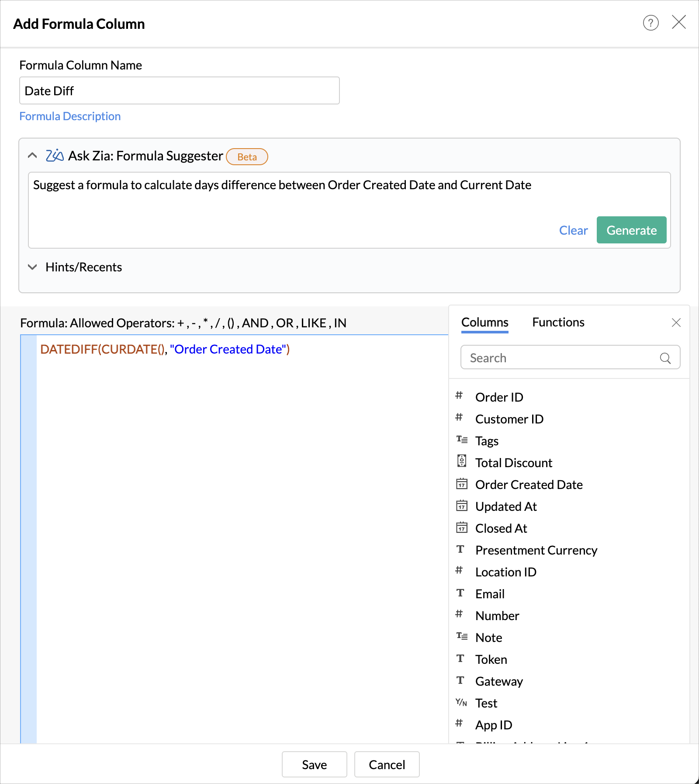Screen dimensions: 699x784
Task: Click the hash icon beside Order ID
Action: tap(459, 395)
